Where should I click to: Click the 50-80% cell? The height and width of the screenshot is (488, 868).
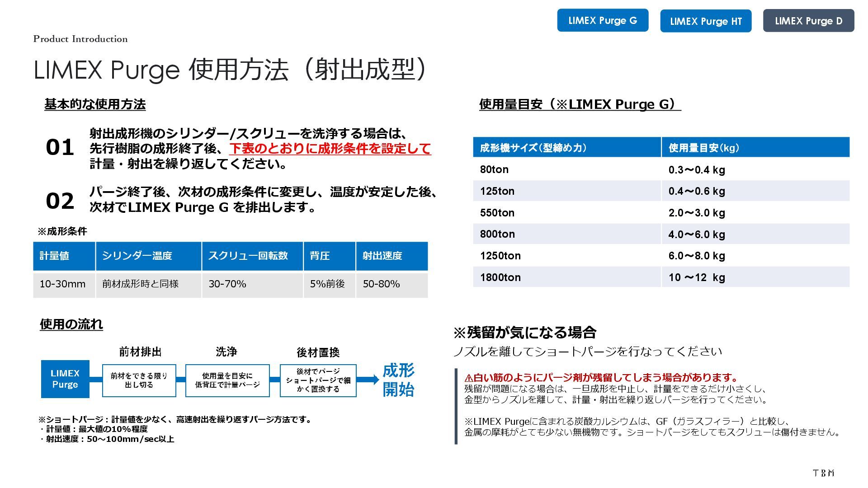pos(392,285)
